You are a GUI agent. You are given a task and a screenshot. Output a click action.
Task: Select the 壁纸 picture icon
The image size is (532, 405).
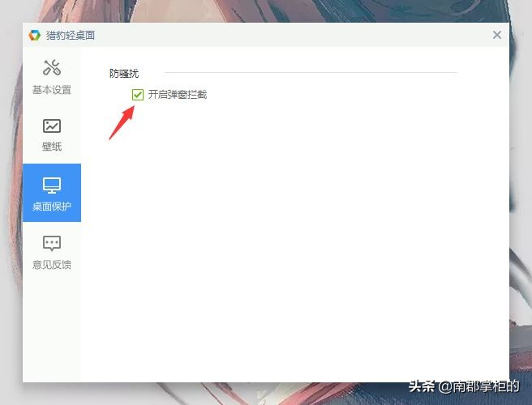[x=52, y=126]
